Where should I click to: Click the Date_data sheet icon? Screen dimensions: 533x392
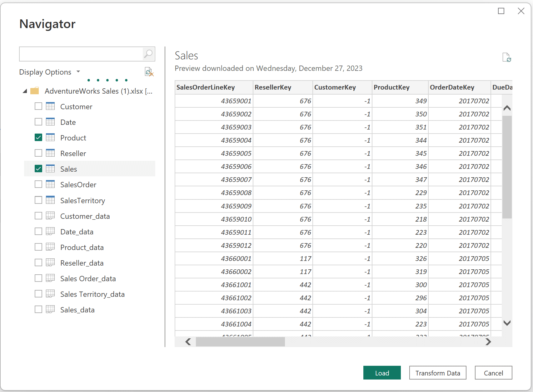pos(50,231)
